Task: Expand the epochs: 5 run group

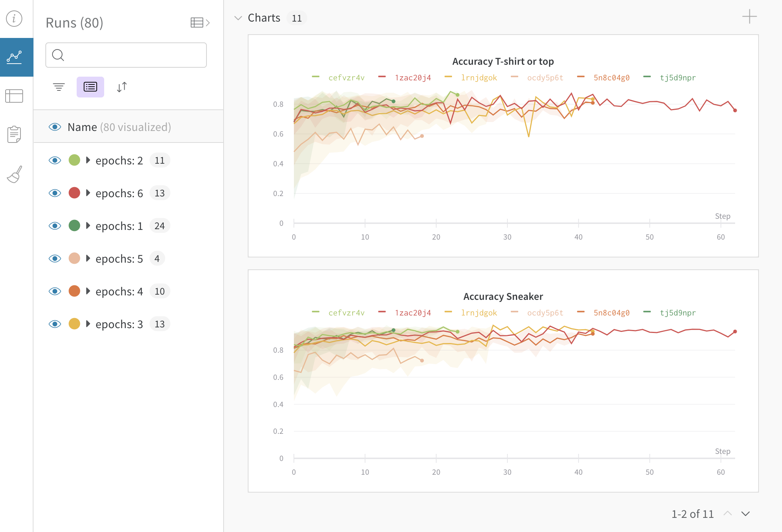Action: (x=88, y=259)
